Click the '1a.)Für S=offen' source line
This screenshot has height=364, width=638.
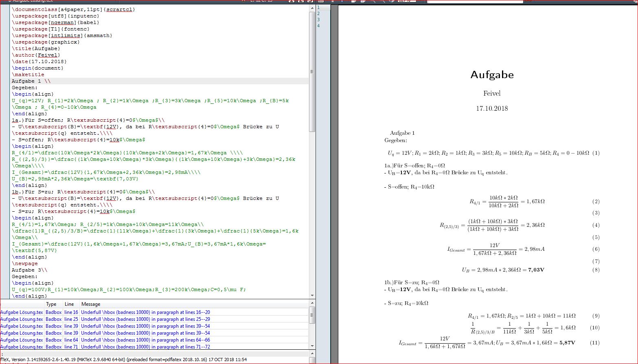pyautogui.click(x=88, y=120)
